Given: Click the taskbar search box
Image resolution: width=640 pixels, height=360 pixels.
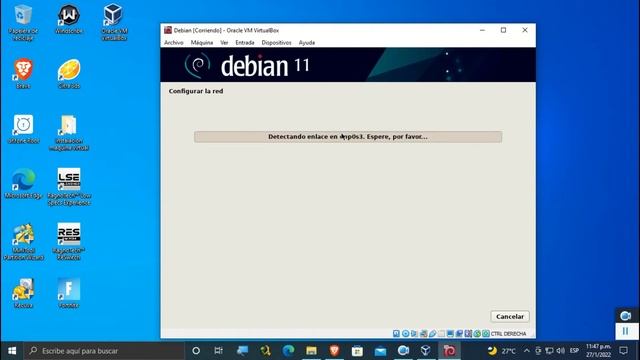Looking at the screenshot, I should click(x=104, y=351).
